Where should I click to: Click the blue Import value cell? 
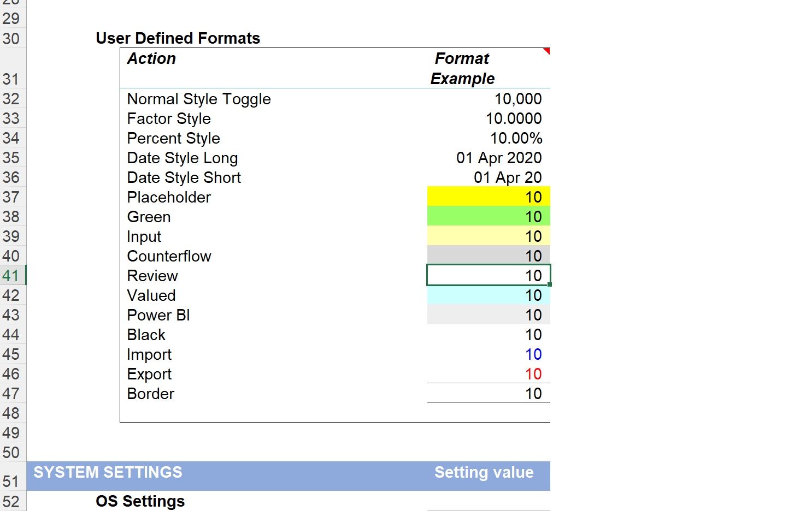pos(488,354)
